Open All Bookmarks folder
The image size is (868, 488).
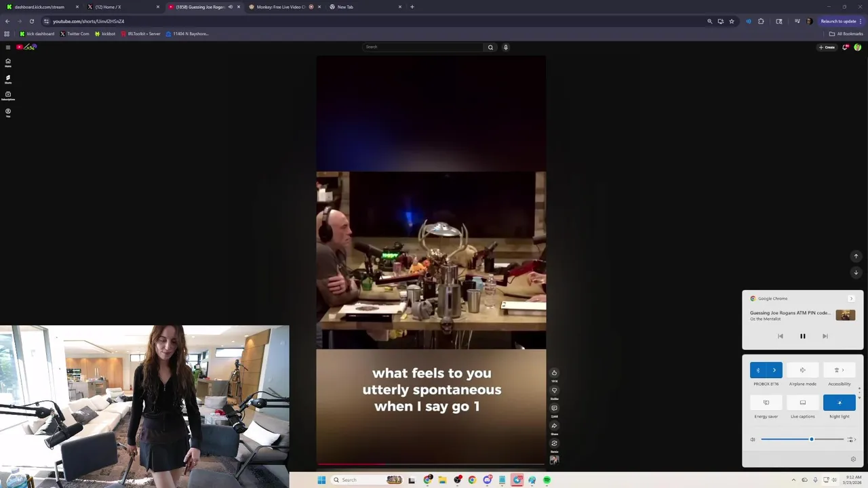click(846, 34)
